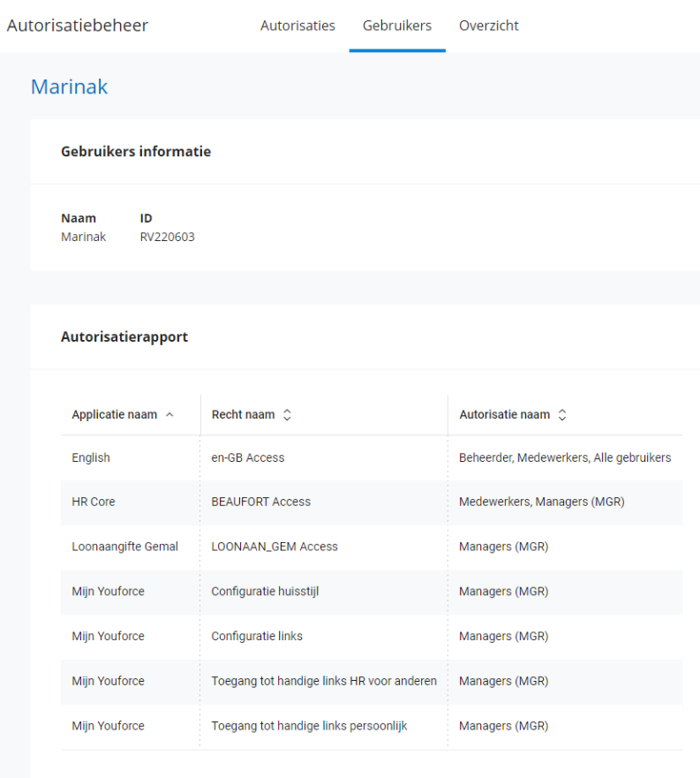The width and height of the screenshot is (700, 778).
Task: Click sort icon next to Recht naam
Action: pos(287,414)
